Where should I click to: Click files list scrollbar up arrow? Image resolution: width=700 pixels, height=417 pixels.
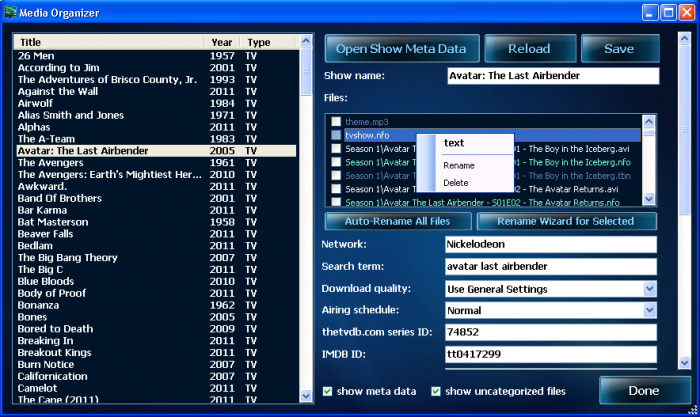(x=649, y=121)
